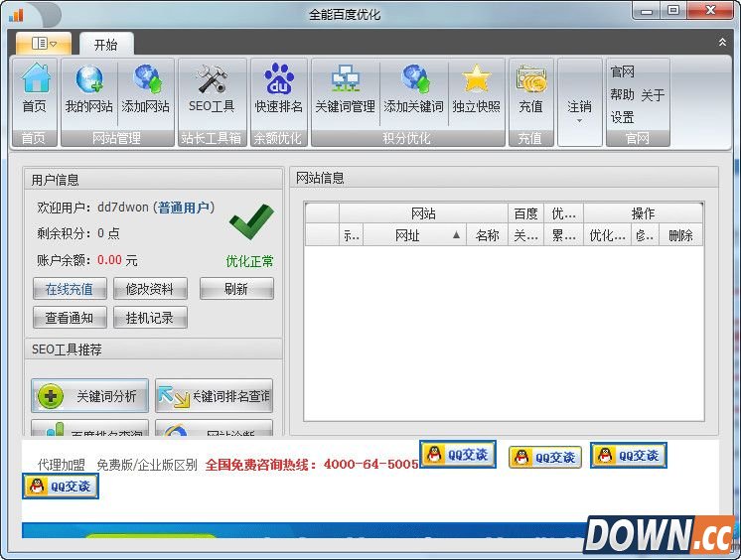The width and height of the screenshot is (741, 560).
Task: Open 关键词管理 network icon
Action: [345, 88]
